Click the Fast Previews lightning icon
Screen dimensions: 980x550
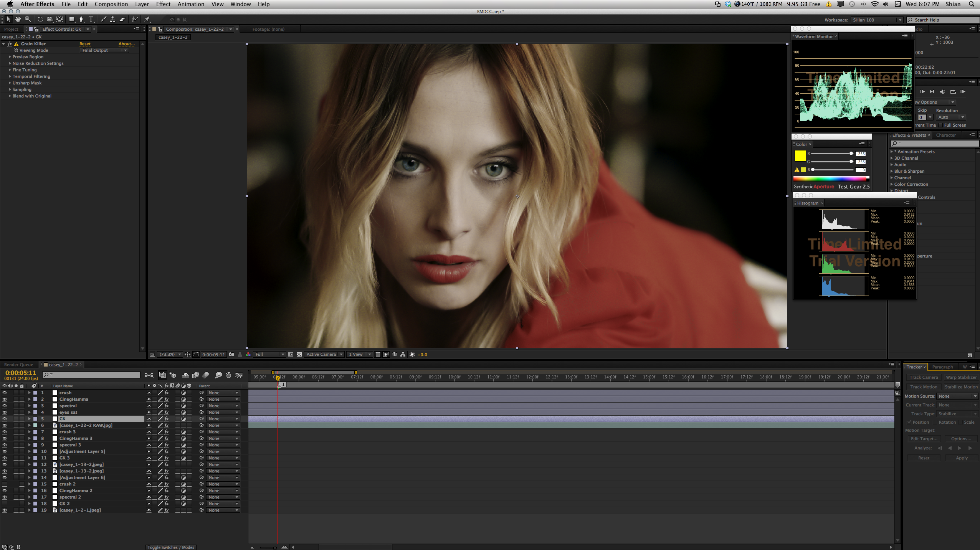[x=386, y=354]
